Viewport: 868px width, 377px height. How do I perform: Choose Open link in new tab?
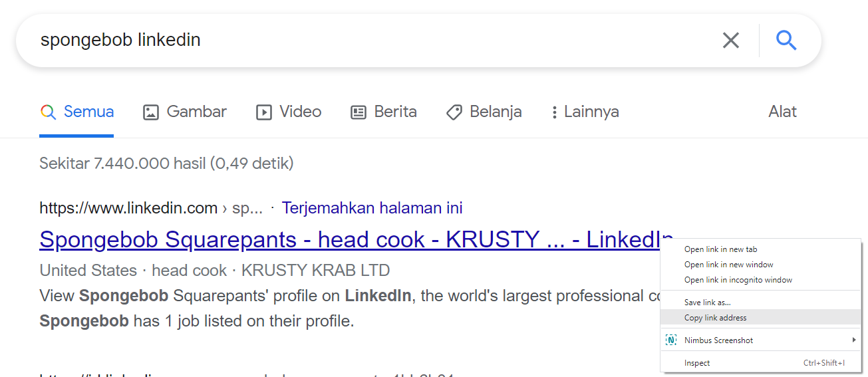pos(760,249)
